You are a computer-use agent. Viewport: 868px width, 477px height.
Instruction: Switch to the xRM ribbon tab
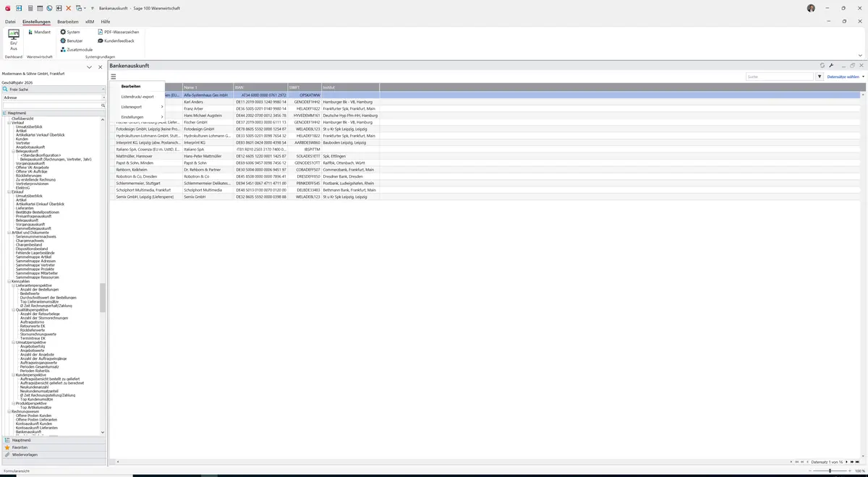pos(90,22)
